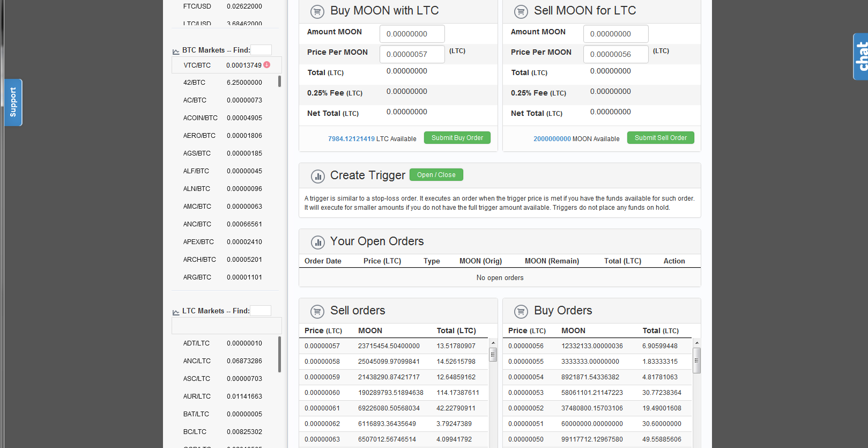
Task: Click the buy order priced 0.00000050
Action: tap(597, 439)
